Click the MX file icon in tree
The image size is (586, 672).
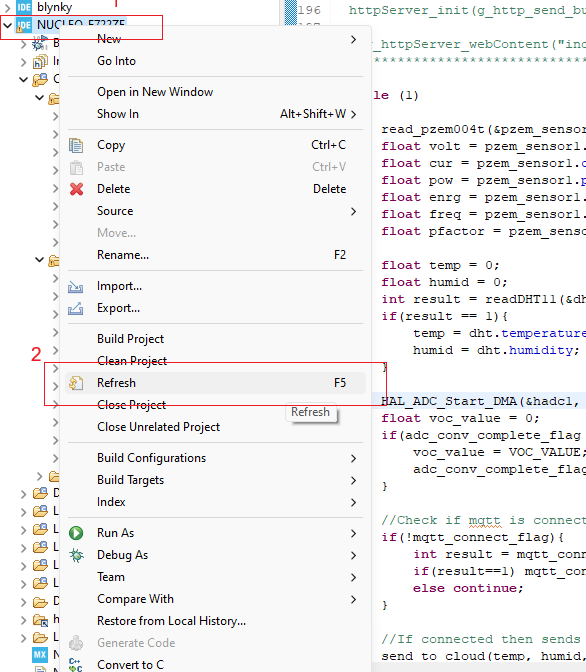tap(40, 654)
